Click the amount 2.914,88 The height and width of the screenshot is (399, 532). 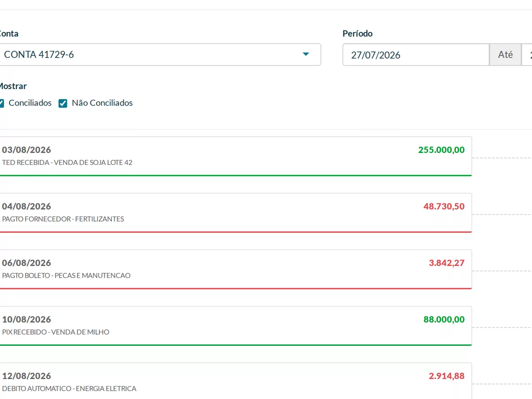pos(447,376)
